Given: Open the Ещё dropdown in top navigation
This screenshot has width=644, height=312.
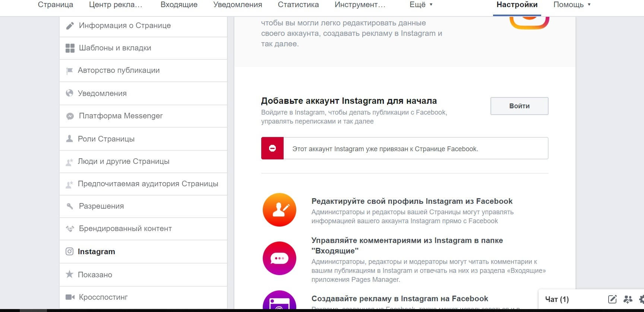Looking at the screenshot, I should 421,5.
